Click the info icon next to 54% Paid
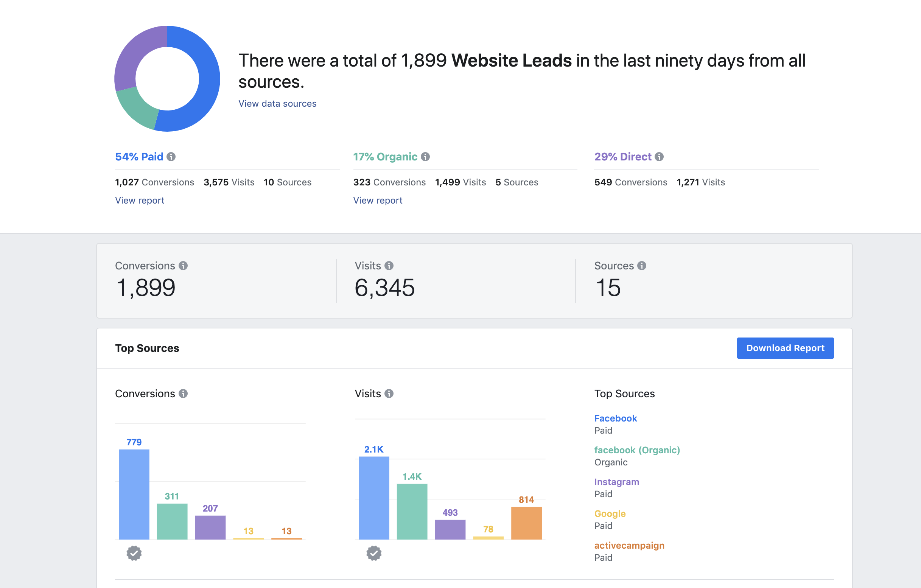The image size is (921, 588). click(171, 157)
